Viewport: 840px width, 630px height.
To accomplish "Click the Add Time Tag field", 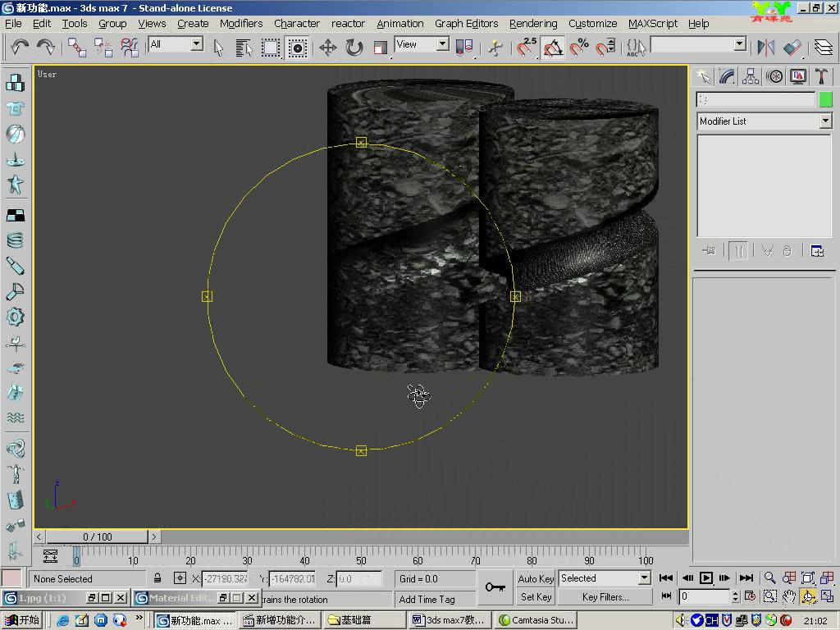I will [x=435, y=599].
